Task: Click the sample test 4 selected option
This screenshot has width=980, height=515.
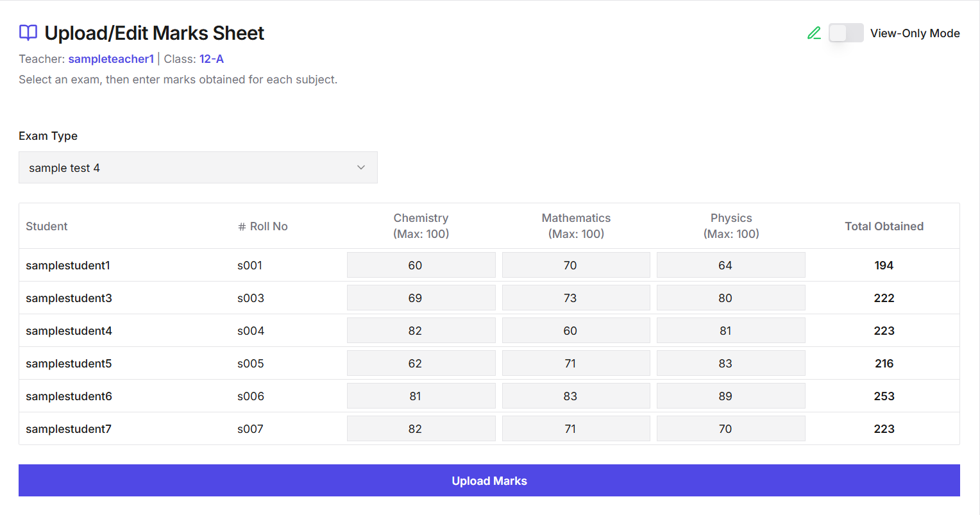Action: click(x=64, y=167)
